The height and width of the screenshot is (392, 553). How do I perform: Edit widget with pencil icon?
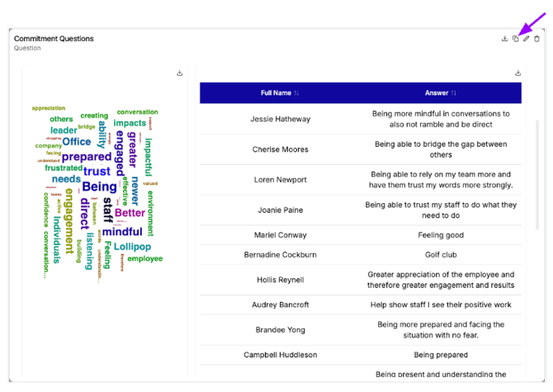[526, 39]
